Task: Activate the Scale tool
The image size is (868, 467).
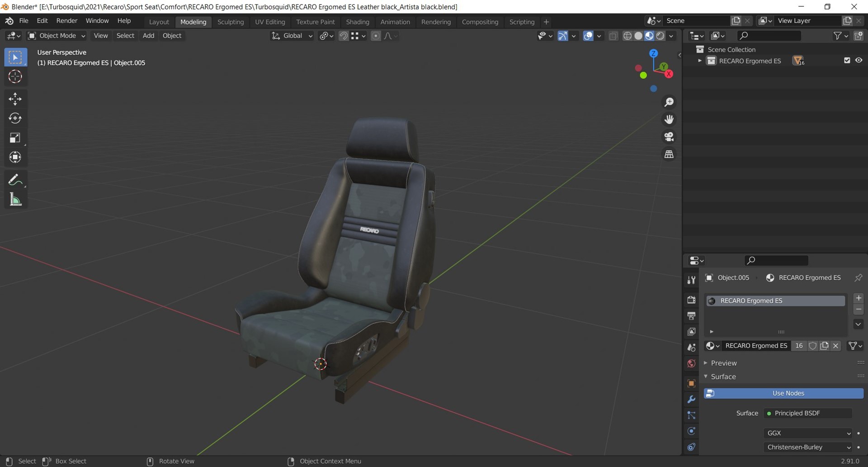Action: pyautogui.click(x=15, y=138)
